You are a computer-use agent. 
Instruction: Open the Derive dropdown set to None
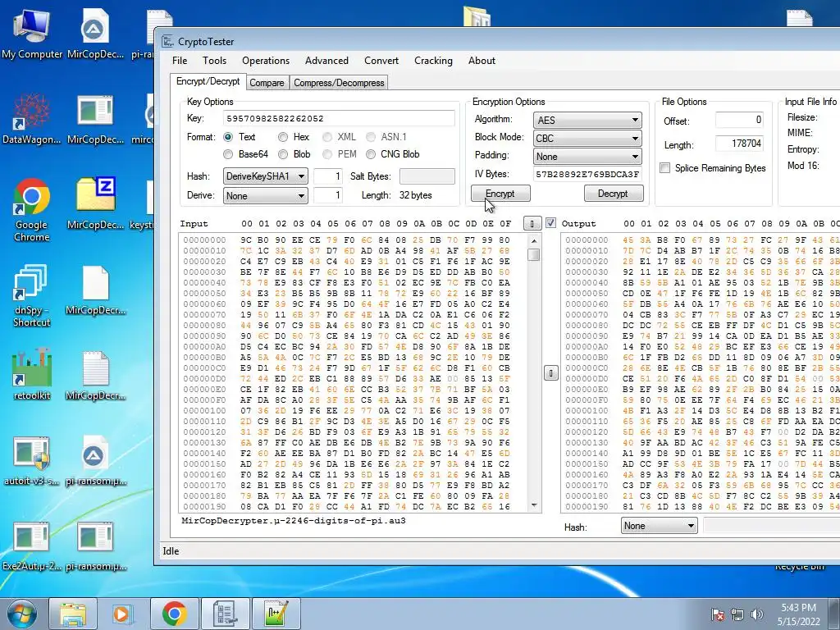265,195
